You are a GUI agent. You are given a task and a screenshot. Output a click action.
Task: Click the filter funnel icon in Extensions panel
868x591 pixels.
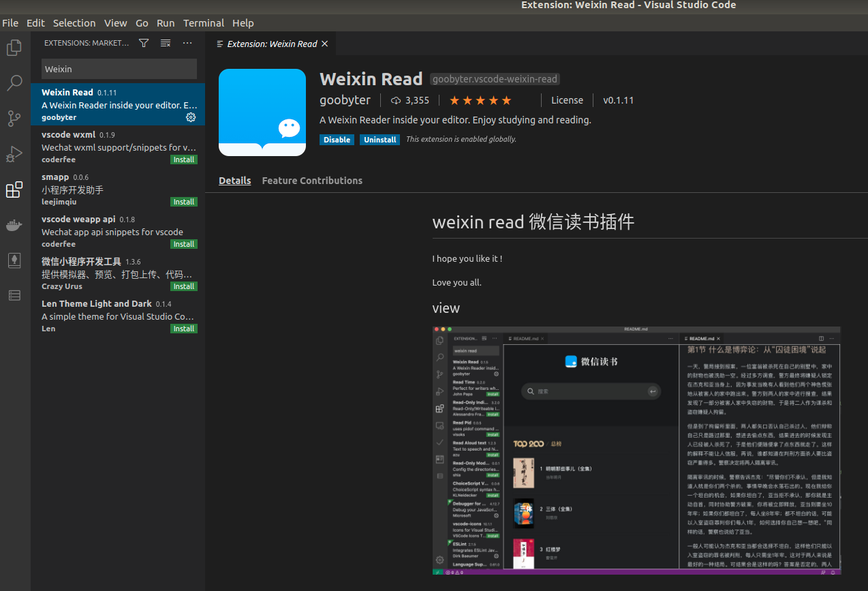point(143,43)
